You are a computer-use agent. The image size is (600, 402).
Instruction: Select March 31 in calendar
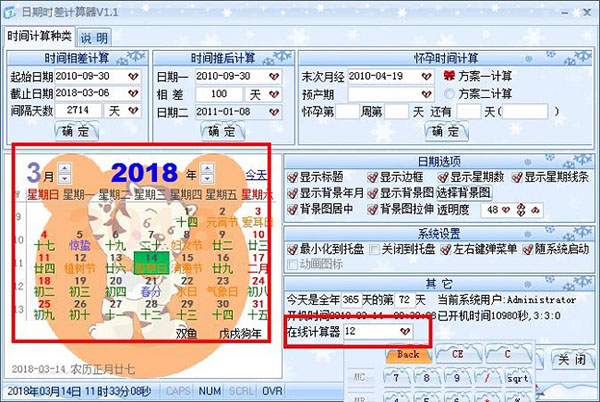(x=258, y=309)
